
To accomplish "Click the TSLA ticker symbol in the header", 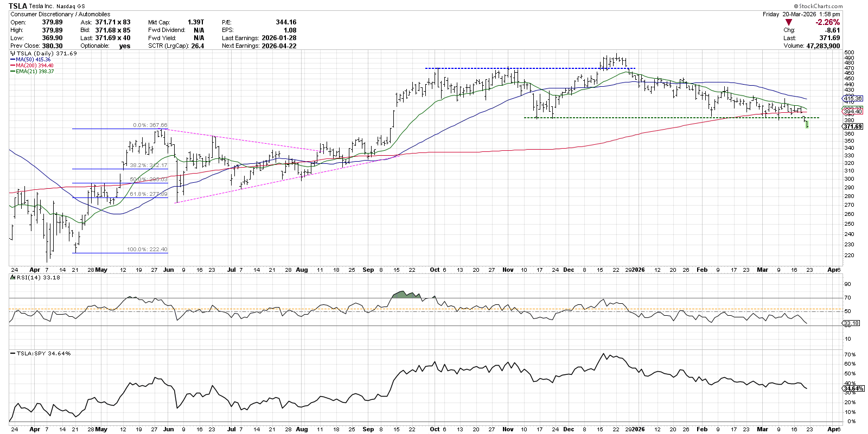I will pos(18,6).
